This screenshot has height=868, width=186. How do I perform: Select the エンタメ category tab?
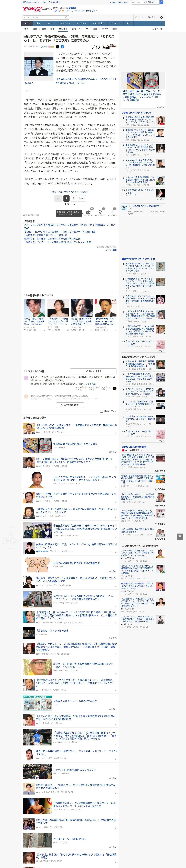pos(63,29)
